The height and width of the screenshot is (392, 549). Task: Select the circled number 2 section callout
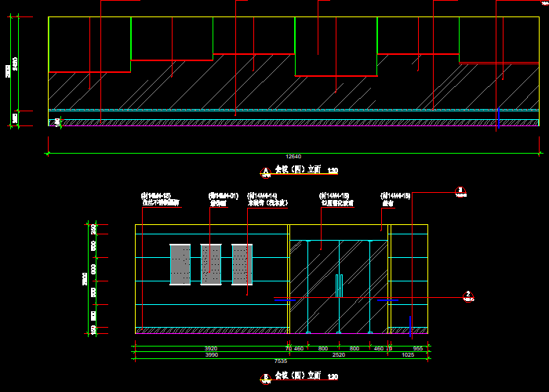point(468,296)
